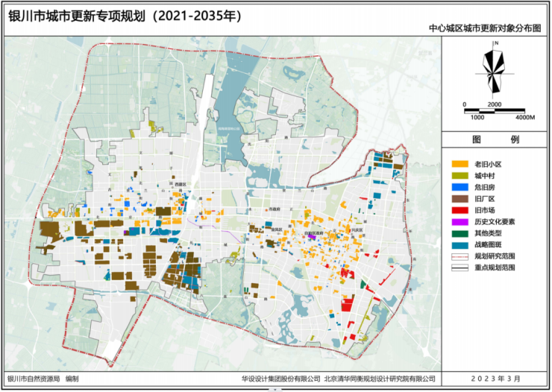Click the olive 城中村 legend swatch
Viewport: 552px width, 392px height.
[x=460, y=176]
